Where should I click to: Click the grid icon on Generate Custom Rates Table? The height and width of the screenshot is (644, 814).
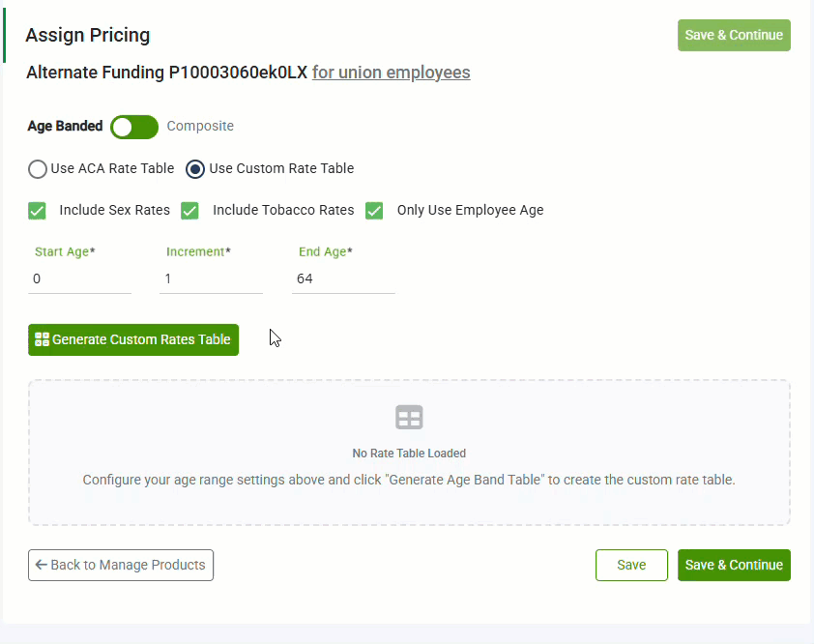pos(42,339)
